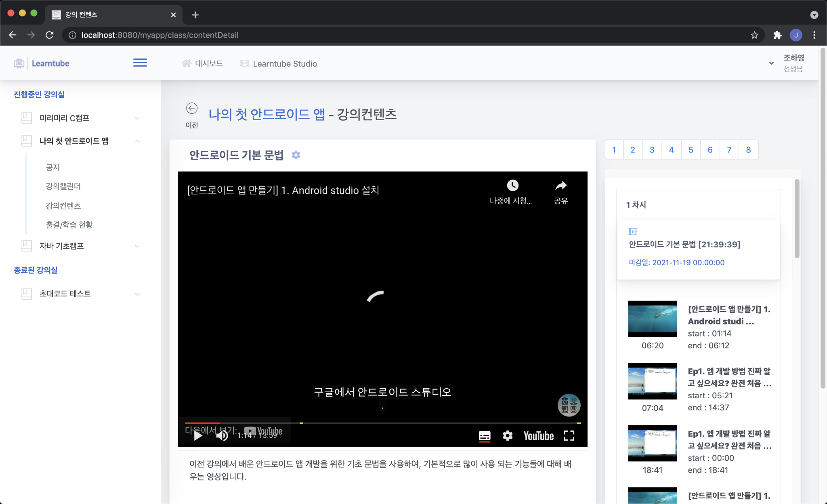Click 나의 첫 안드로이드 앱 title link
This screenshot has width=827, height=504.
(x=267, y=114)
